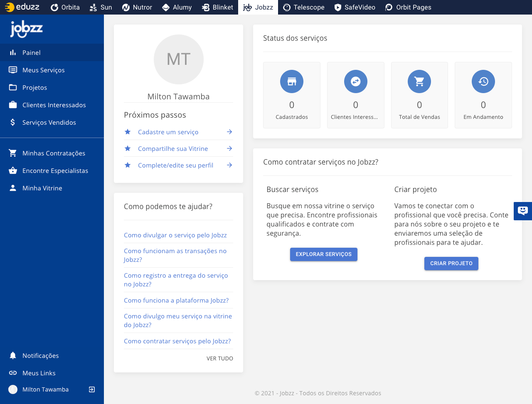Open Como funcionam as transações help link
This screenshot has height=404, width=532.
[x=175, y=255]
